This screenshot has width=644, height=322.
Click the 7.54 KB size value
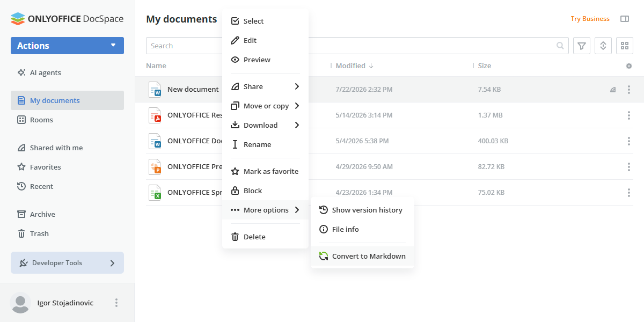coord(489,90)
